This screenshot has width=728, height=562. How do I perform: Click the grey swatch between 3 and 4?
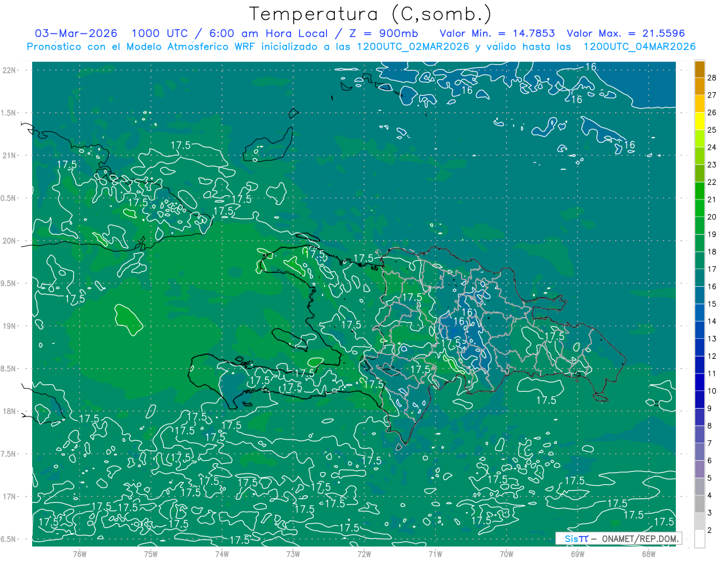pyautogui.click(x=699, y=504)
